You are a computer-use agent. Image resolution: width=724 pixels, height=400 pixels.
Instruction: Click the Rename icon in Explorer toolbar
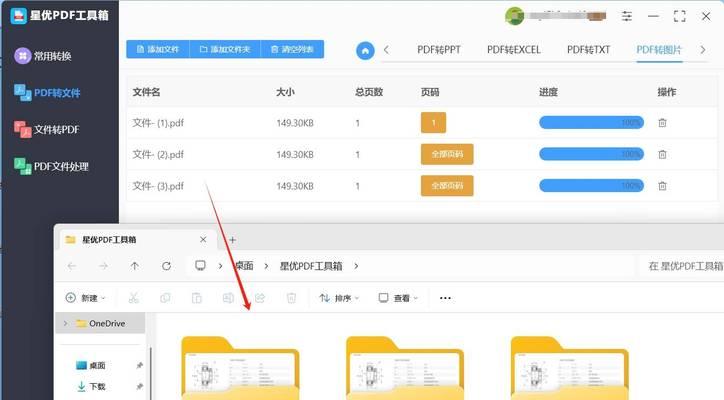(x=228, y=298)
